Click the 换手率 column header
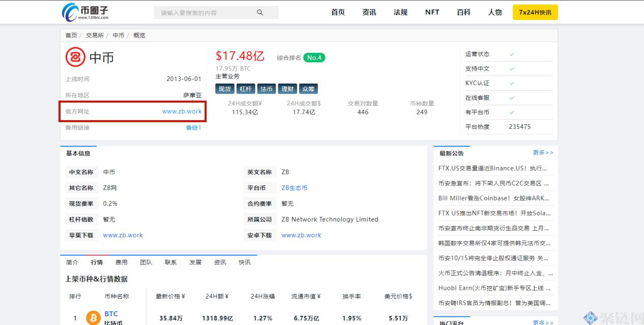 click(352, 296)
